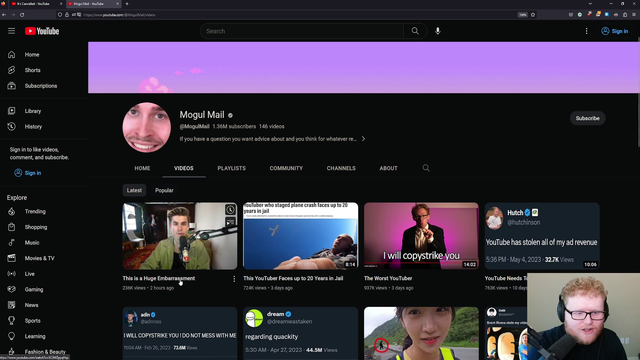Add Huge Embarrassment video to queue
This screenshot has width=640, height=360.
(x=230, y=222)
